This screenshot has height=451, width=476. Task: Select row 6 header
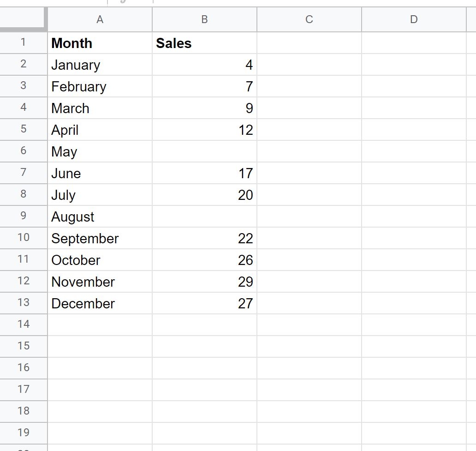(x=23, y=151)
